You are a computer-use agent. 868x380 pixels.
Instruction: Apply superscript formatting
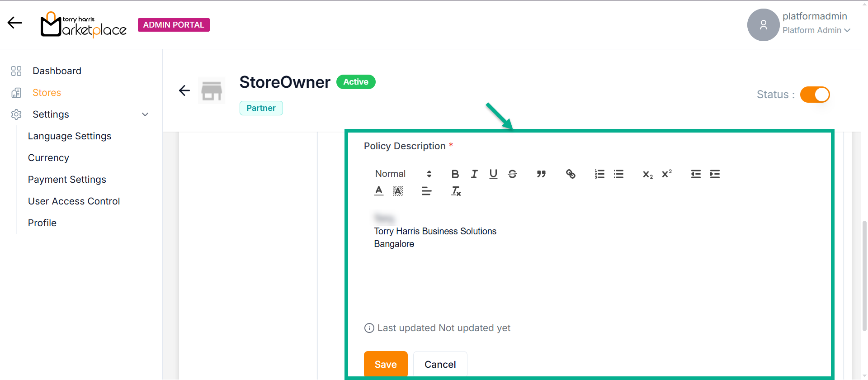[x=667, y=174]
